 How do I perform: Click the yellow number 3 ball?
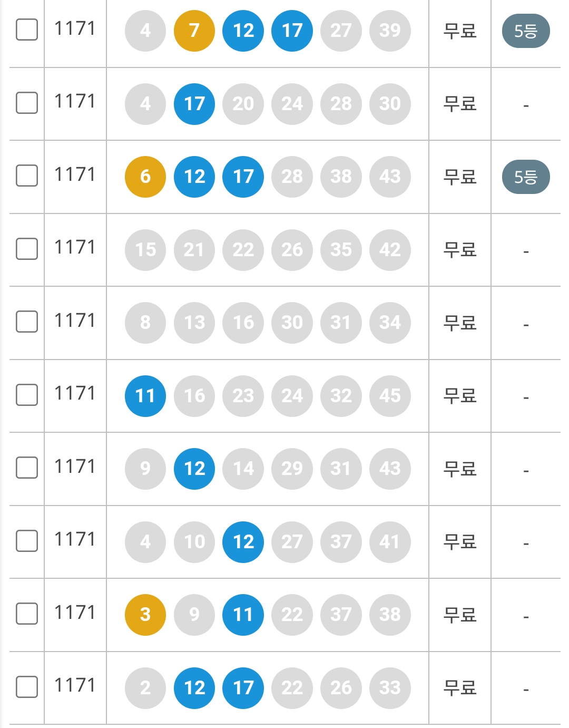145,615
